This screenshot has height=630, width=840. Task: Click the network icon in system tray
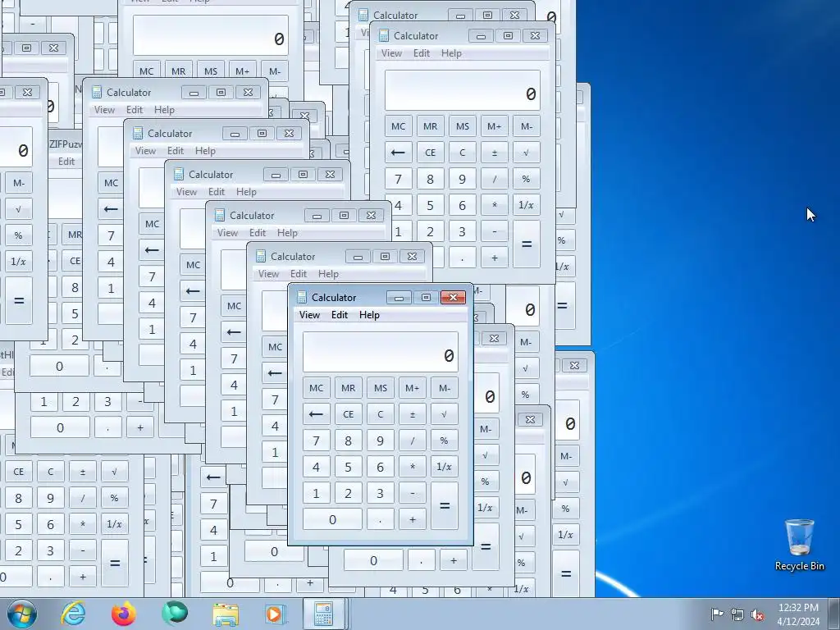737,614
